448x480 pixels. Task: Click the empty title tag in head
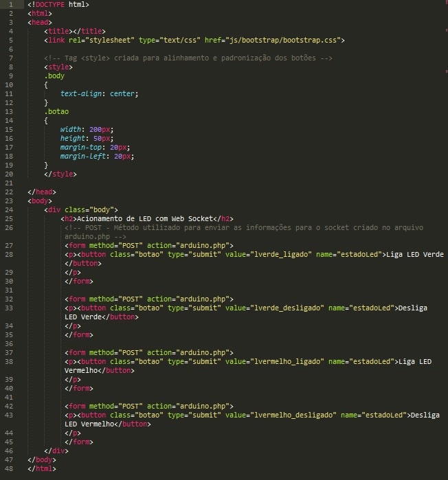75,31
